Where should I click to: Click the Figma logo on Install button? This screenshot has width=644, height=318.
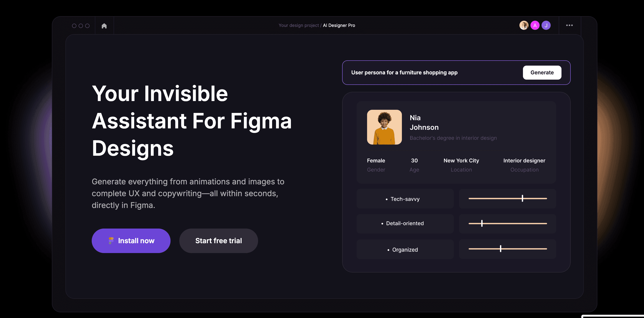pos(111,241)
